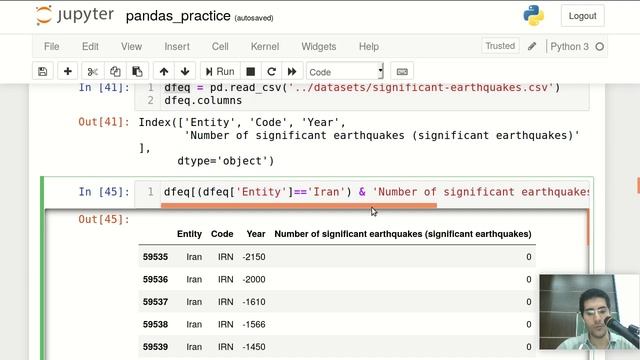
Task: Click the IRN code in row 59535
Action: [226, 257]
